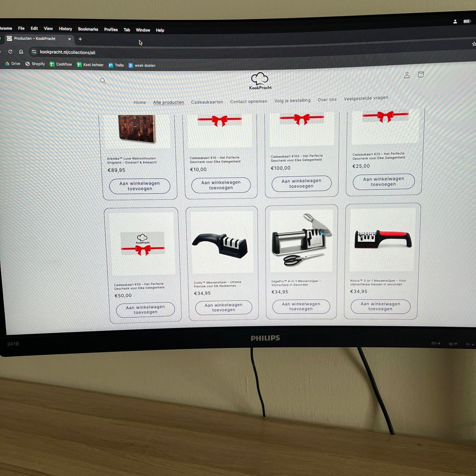The height and width of the screenshot is (476, 476).
Task: Open the account login icon
Action: tap(407, 75)
